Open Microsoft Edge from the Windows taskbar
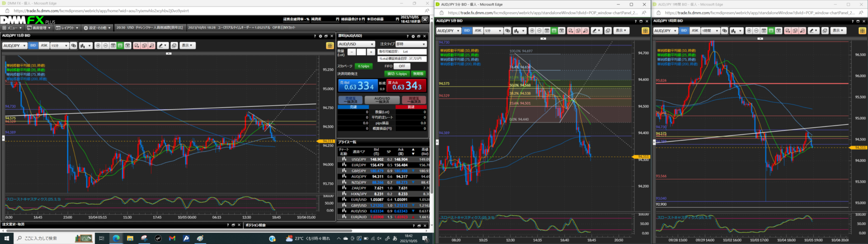This screenshot has height=244, width=868. 116,238
